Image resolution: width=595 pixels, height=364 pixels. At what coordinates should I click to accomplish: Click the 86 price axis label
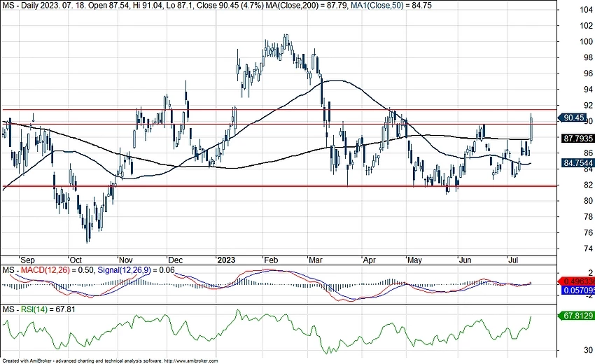point(588,153)
